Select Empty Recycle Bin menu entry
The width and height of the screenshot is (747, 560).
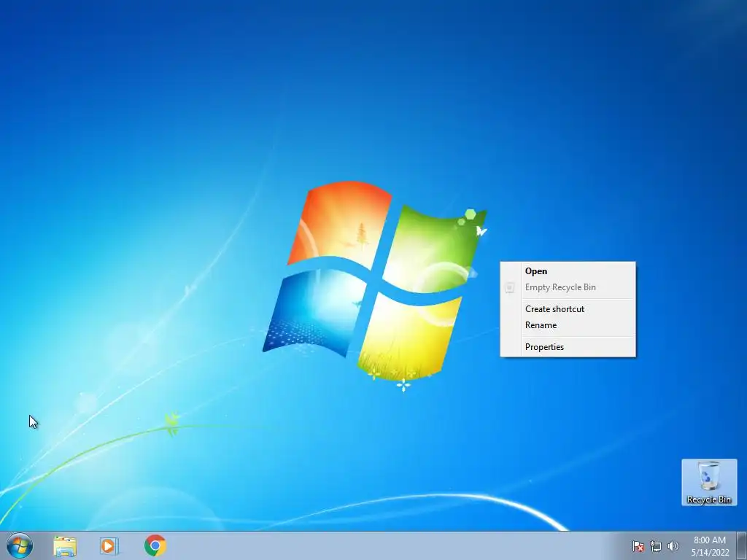coord(568,287)
